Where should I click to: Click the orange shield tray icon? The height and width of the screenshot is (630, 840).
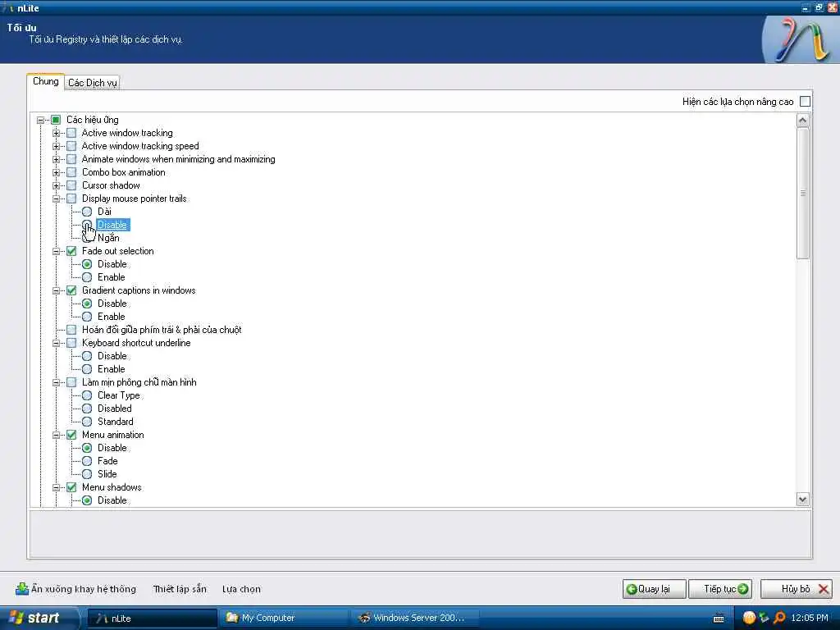(x=749, y=619)
